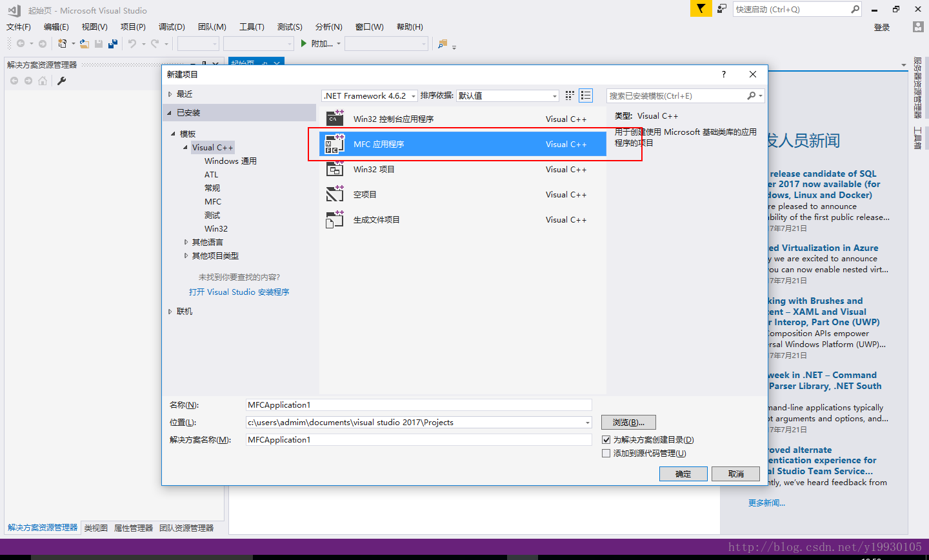Switch templates to small icons view

570,95
